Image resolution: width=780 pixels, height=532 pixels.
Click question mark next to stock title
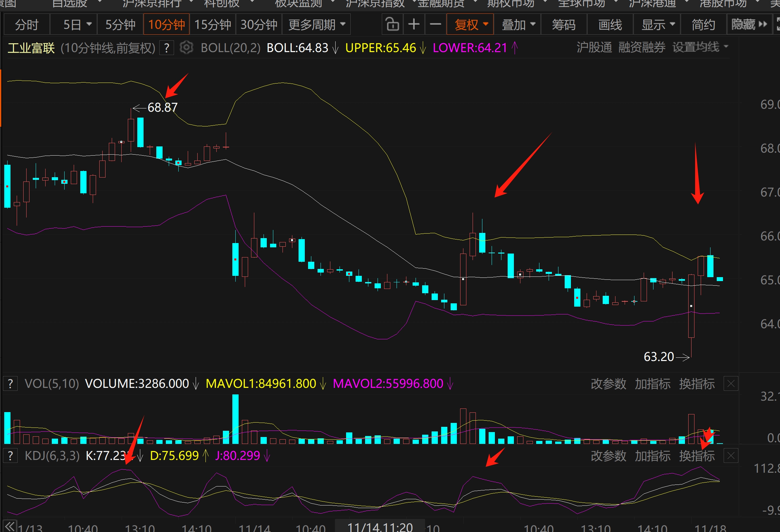coord(166,47)
